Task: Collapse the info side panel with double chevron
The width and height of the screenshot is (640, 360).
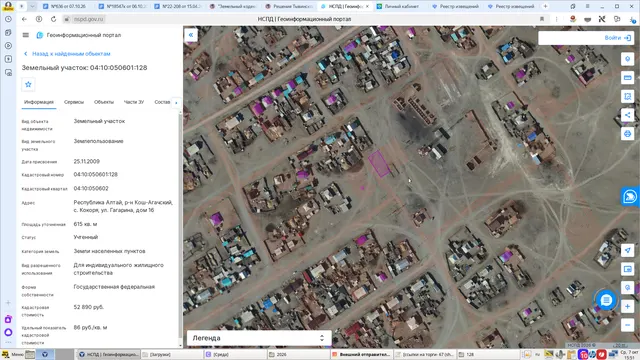Action: point(191,35)
